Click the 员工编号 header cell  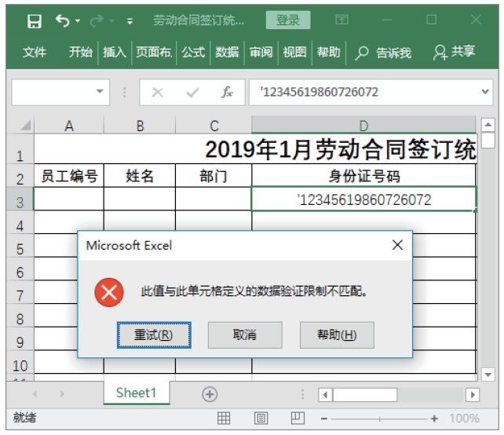pos(69,176)
